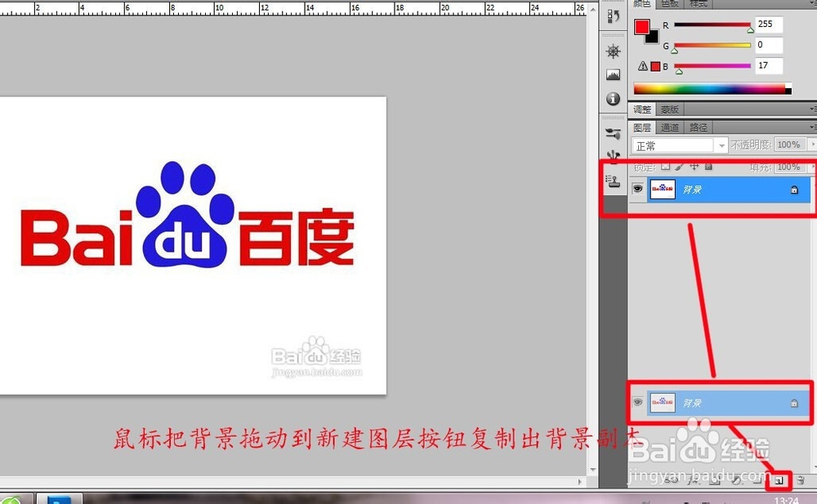Click the R value field showing 255
Viewport: 817px width, 504px height.
pos(769,24)
